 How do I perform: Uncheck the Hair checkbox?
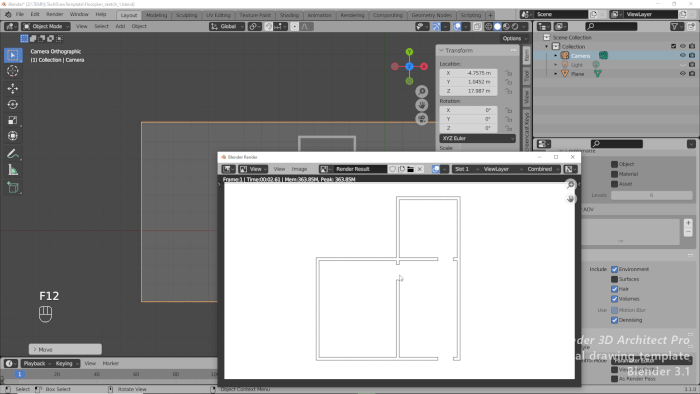pos(614,289)
